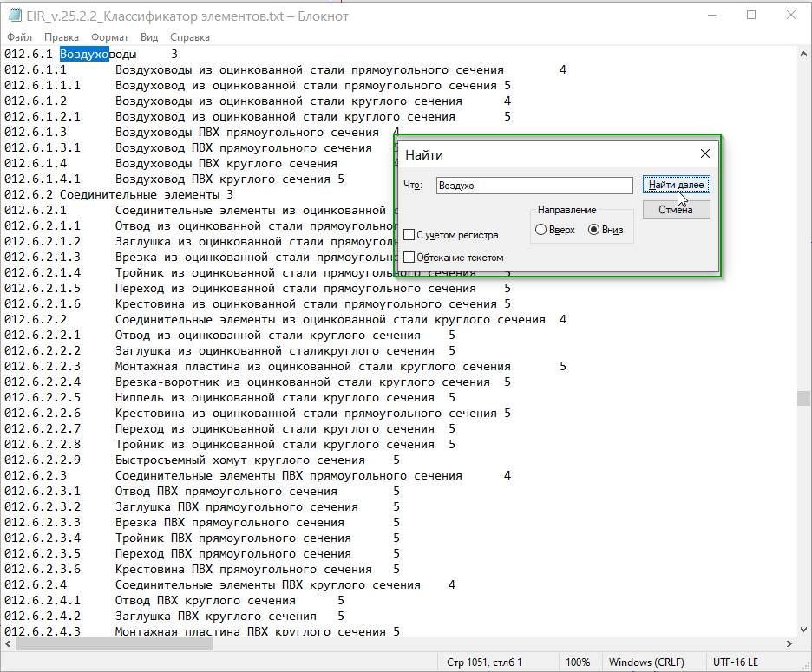Open the Формат menu

point(110,37)
